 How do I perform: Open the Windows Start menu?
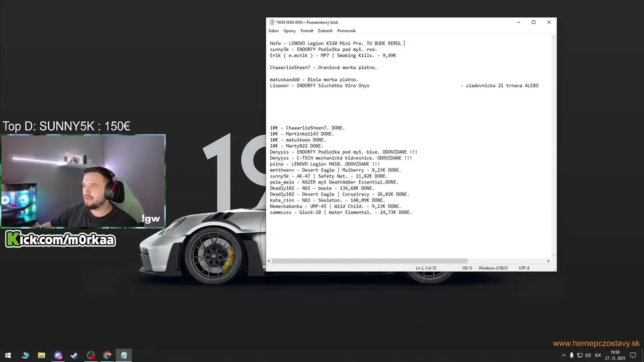coord(8,355)
